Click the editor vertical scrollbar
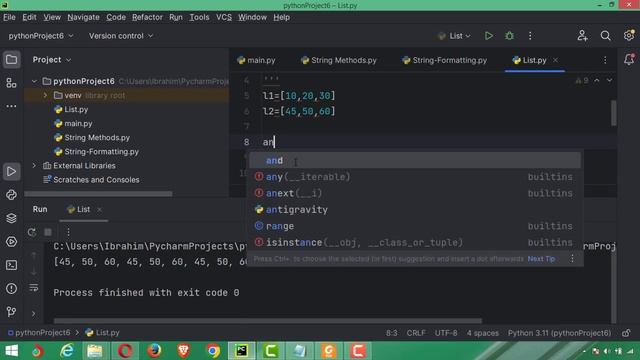 tap(613, 113)
